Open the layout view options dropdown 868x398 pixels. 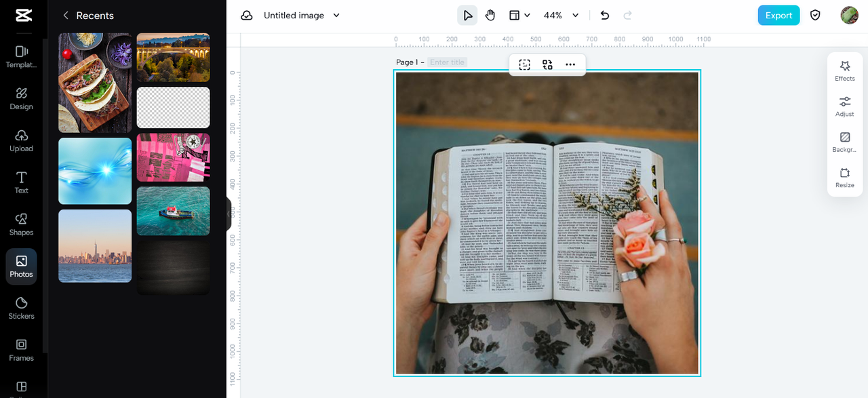519,16
